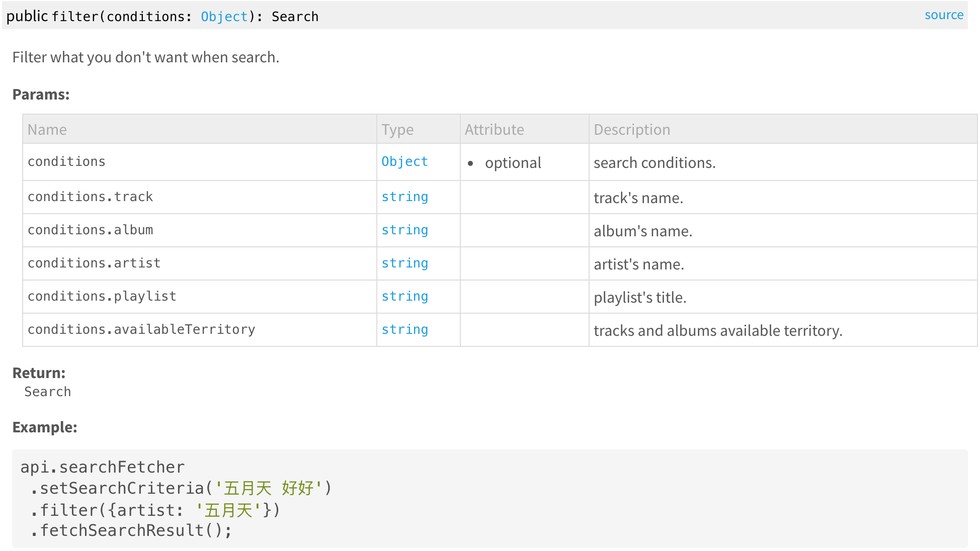Click the conditions.availableTerritory parameter name
The height and width of the screenshot is (551, 980).
click(x=141, y=329)
